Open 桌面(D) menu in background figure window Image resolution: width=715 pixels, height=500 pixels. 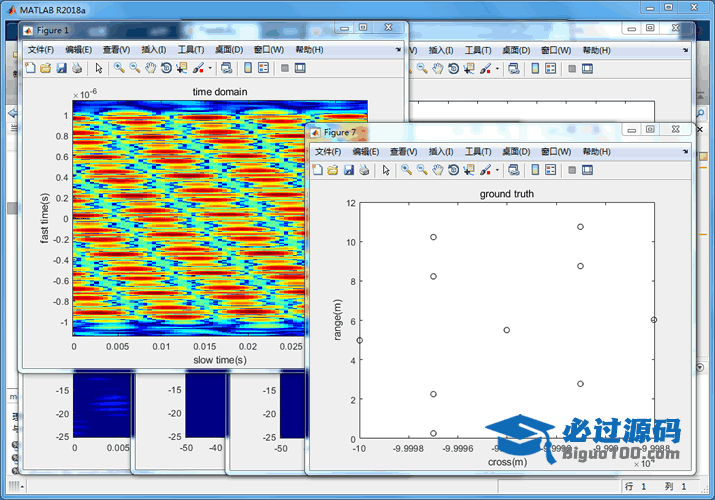click(x=516, y=50)
